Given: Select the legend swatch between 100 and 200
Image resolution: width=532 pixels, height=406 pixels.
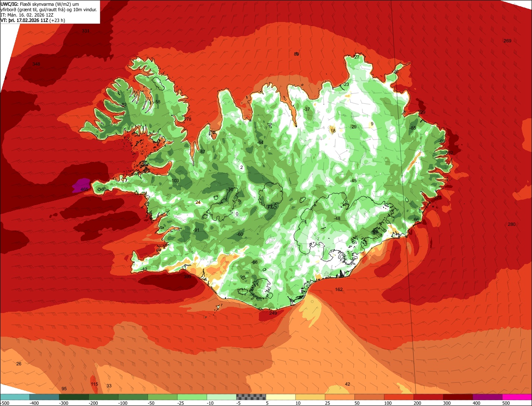Looking at the screenshot, I should [398, 397].
